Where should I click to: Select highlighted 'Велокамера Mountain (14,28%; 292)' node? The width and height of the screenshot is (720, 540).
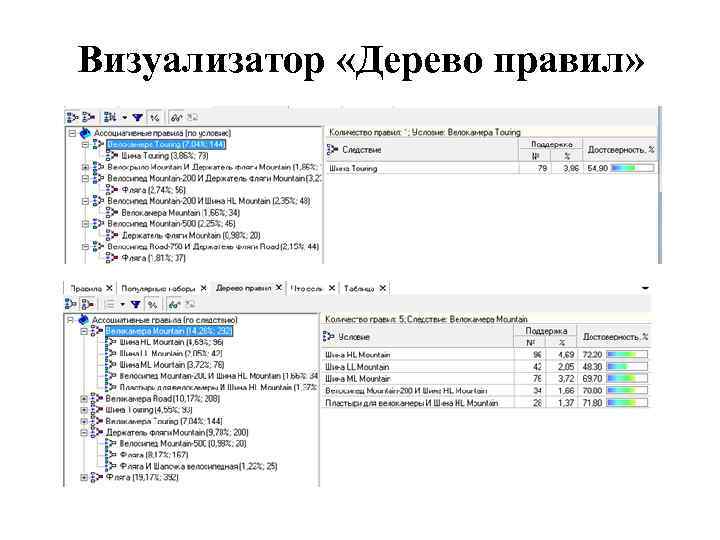point(169,331)
